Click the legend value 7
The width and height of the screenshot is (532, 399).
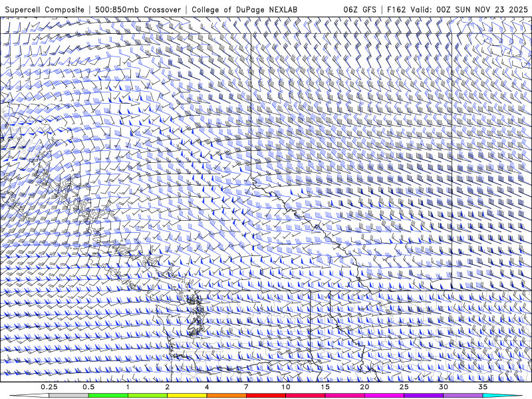[x=246, y=387]
